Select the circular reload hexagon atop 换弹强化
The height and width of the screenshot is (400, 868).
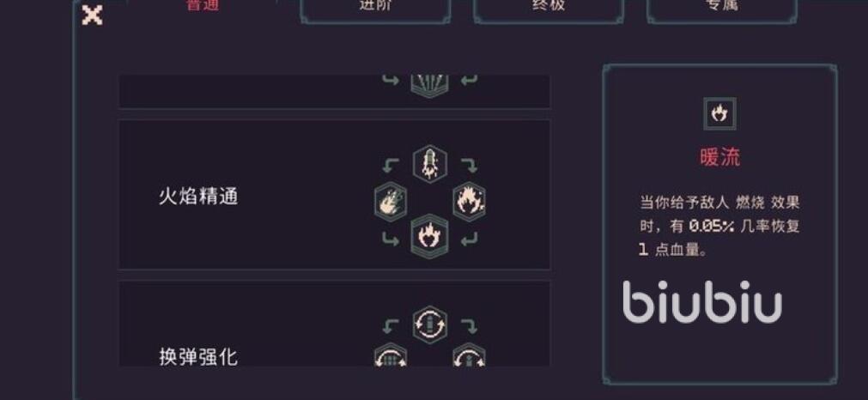(429, 324)
